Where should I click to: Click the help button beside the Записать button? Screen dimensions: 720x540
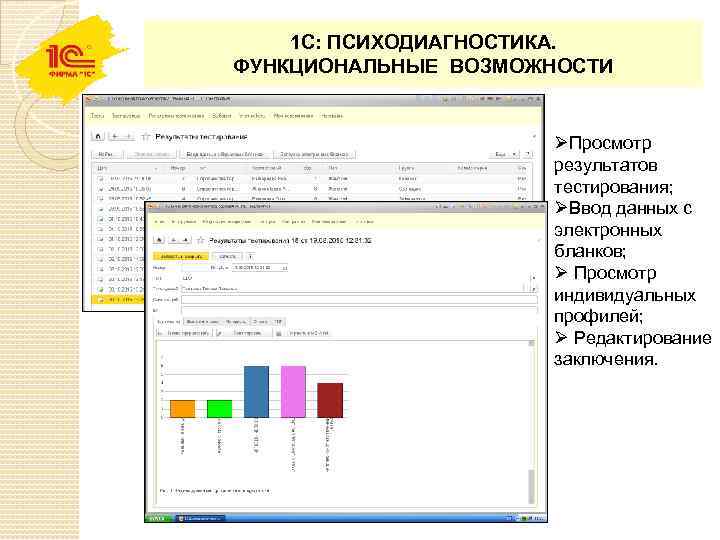(250, 256)
